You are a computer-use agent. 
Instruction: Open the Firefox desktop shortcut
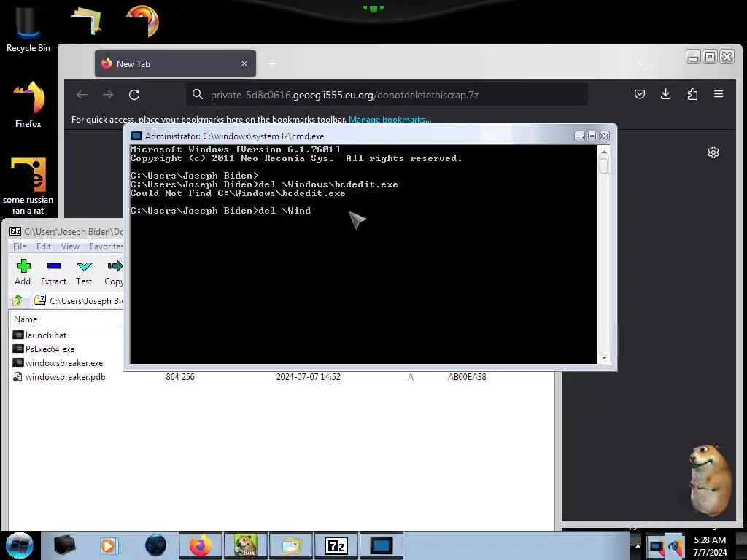click(28, 105)
